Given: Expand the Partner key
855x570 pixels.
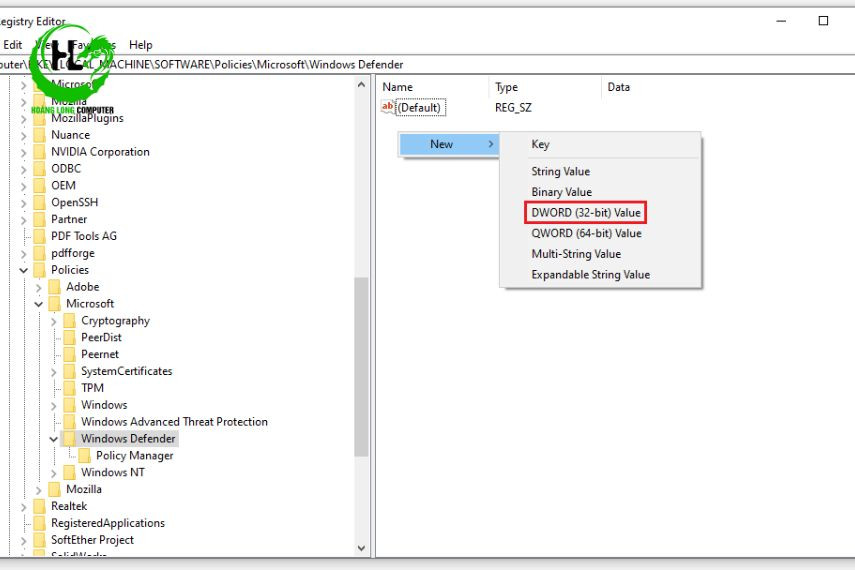Looking at the screenshot, I should [23, 220].
